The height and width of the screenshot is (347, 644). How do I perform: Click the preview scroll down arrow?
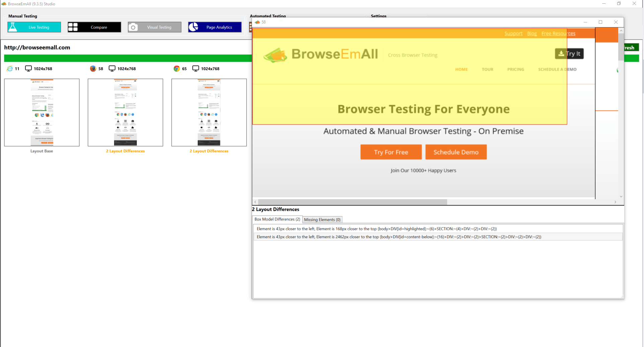(x=621, y=196)
